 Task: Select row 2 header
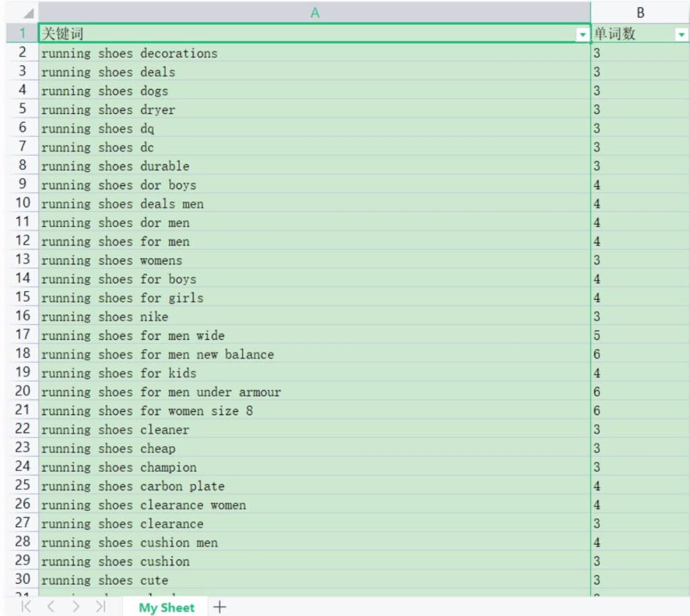(22, 53)
